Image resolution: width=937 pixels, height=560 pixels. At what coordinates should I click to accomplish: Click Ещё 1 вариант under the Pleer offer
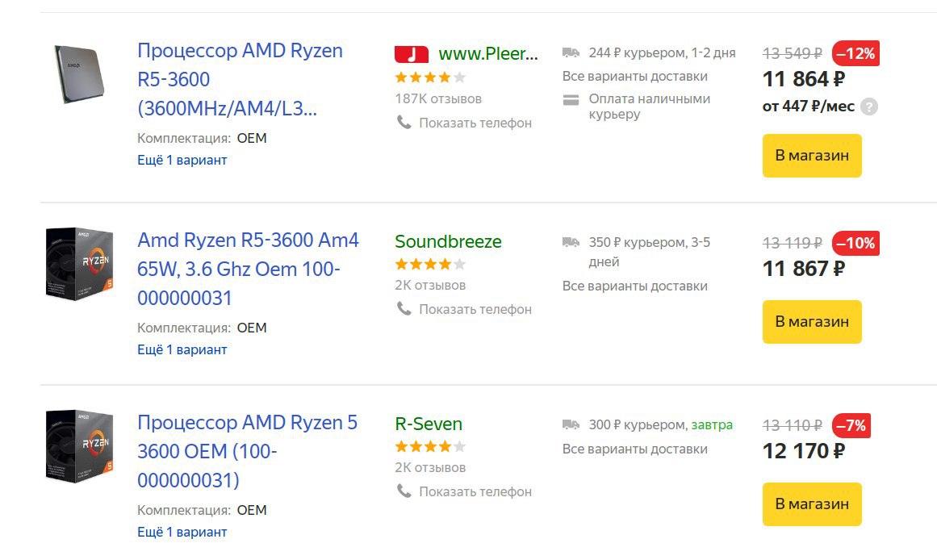point(182,160)
